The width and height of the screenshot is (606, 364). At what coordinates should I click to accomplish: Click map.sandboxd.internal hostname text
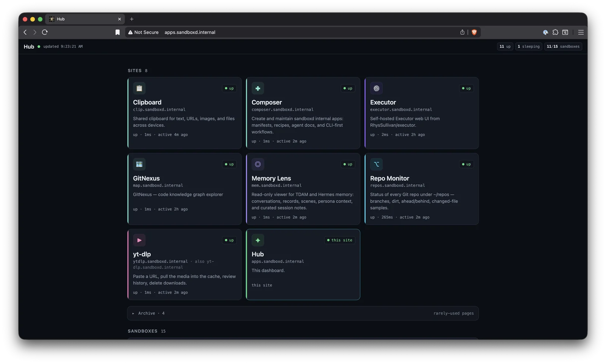point(158,186)
